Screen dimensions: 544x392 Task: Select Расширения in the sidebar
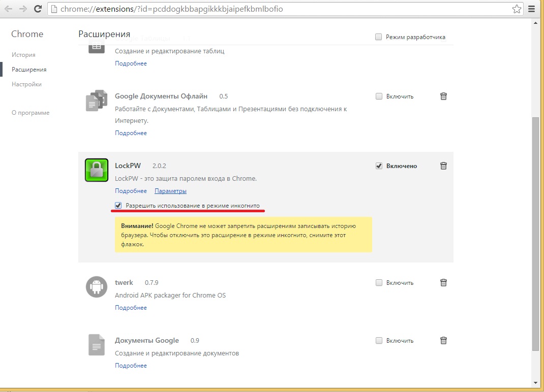pos(29,70)
